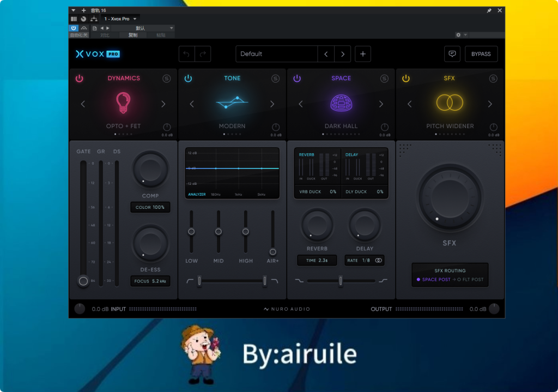Click the REVERB knob

[317, 225]
